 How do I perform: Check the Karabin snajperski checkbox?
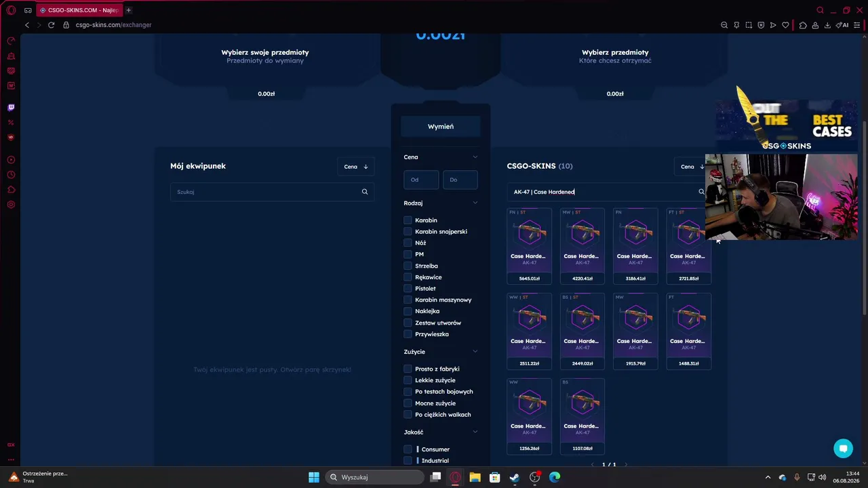(x=408, y=232)
